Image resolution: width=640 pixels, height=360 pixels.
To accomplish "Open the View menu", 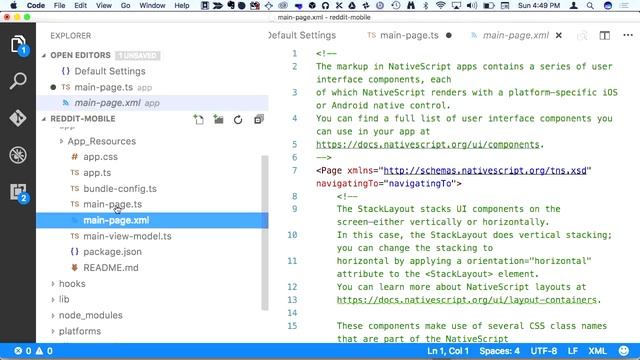I will click(104, 5).
